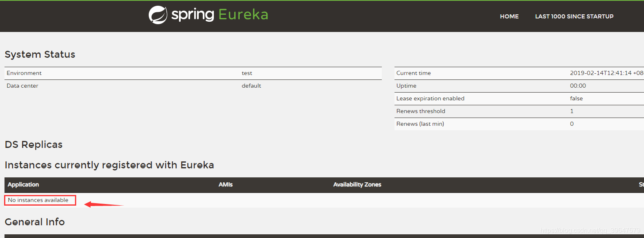This screenshot has width=644, height=238.
Task: Select the lease expiration value 'false'
Action: [576, 98]
